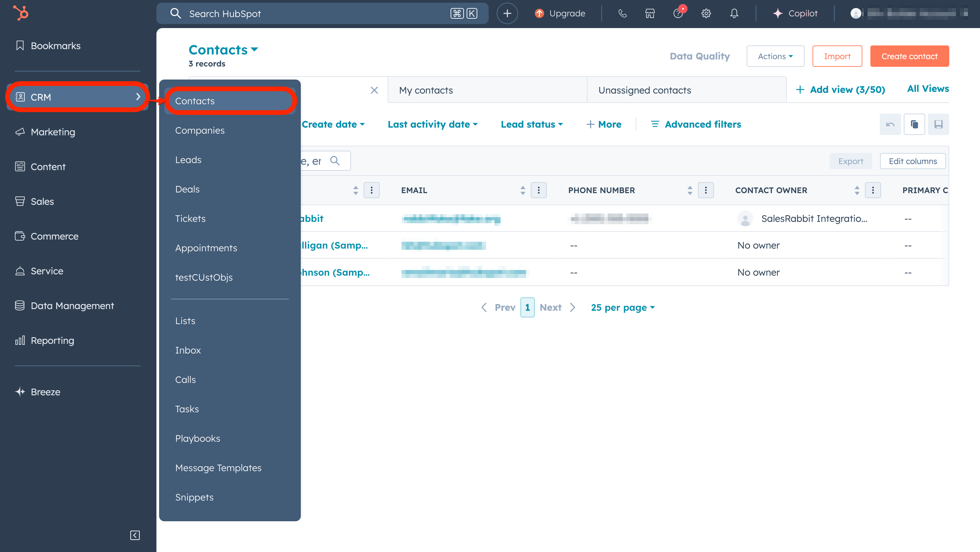Open the settings gear icon
The width and height of the screenshot is (980, 552).
coord(706,13)
